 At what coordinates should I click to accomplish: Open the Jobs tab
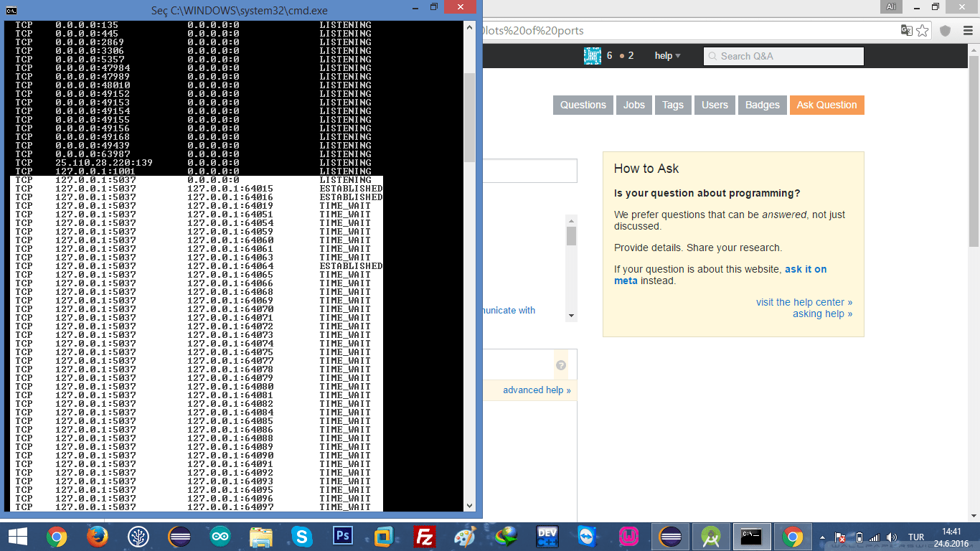click(634, 105)
